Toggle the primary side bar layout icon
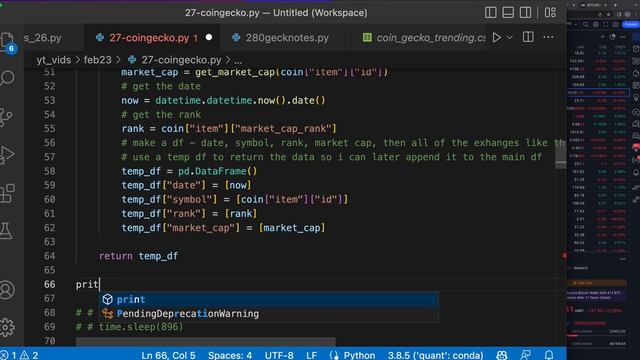 click(x=491, y=13)
